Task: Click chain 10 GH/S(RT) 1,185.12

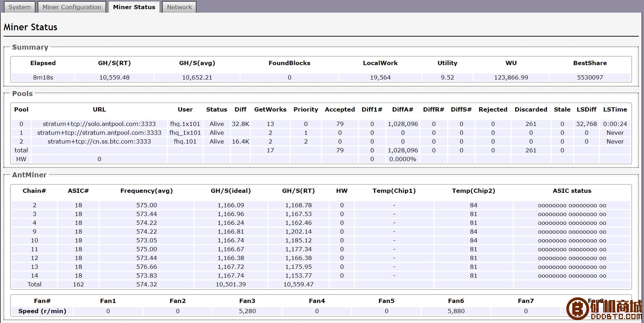Action: click(x=298, y=240)
